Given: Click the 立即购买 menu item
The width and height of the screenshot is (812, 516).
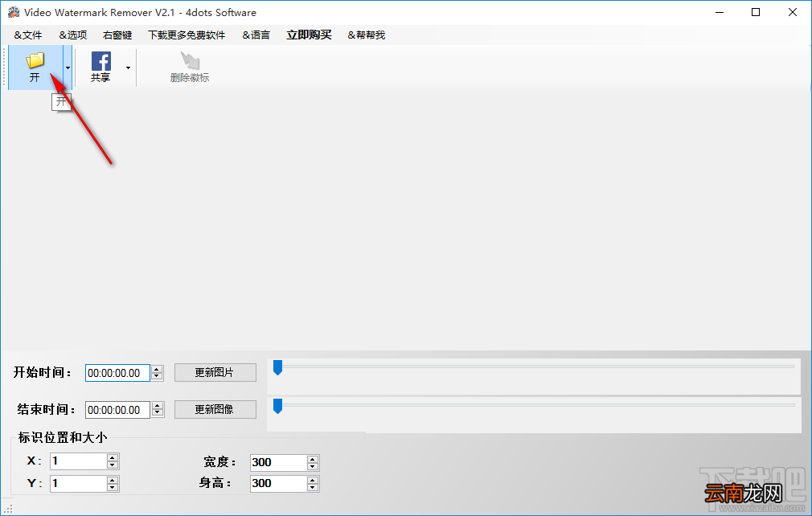Looking at the screenshot, I should 310,35.
